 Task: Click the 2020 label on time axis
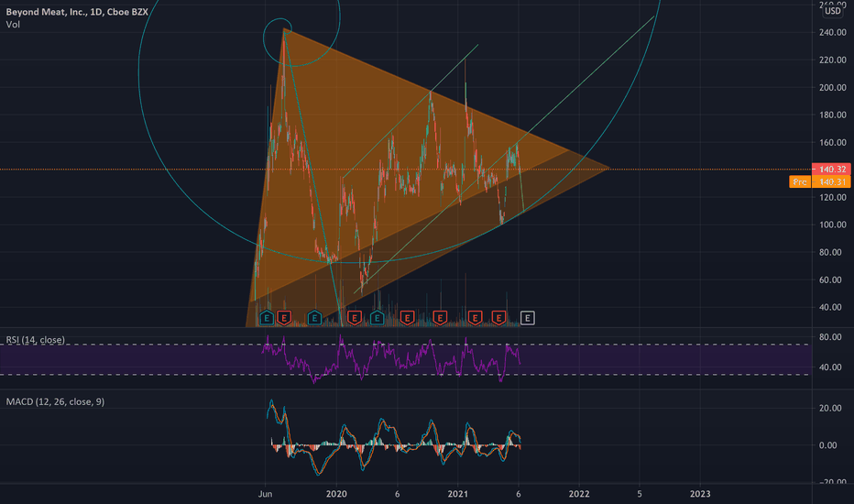coord(336,494)
